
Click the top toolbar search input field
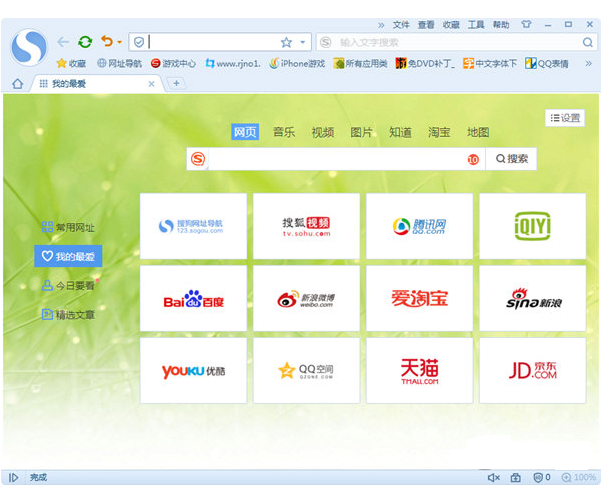(456, 42)
